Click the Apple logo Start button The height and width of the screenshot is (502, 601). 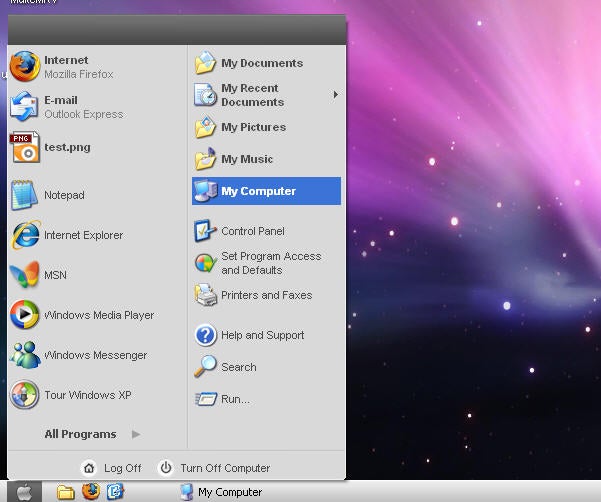point(25,492)
